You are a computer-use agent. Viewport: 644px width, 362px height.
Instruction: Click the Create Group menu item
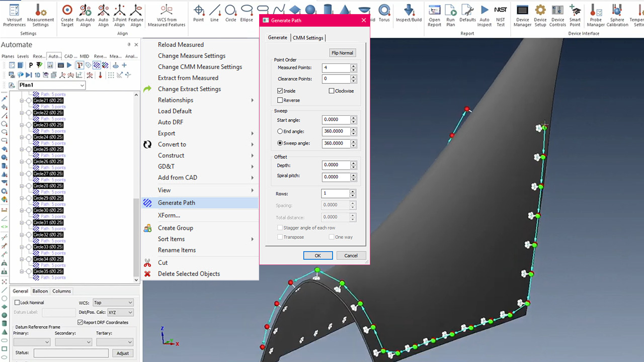200,228
